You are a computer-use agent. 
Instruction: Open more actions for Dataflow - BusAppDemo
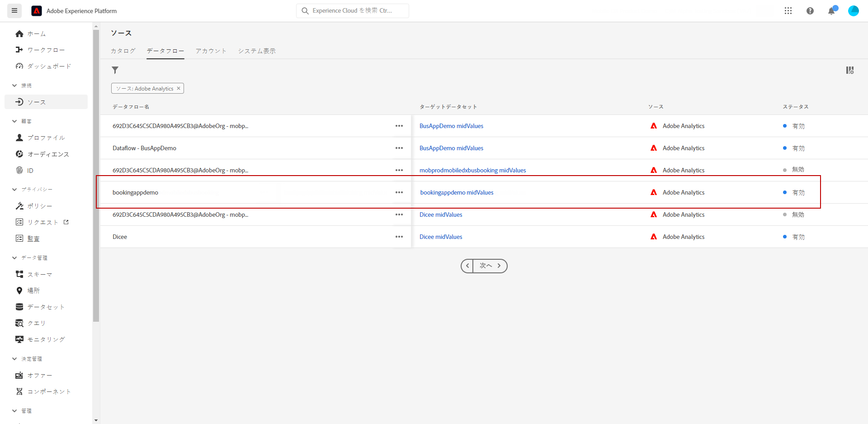click(399, 148)
